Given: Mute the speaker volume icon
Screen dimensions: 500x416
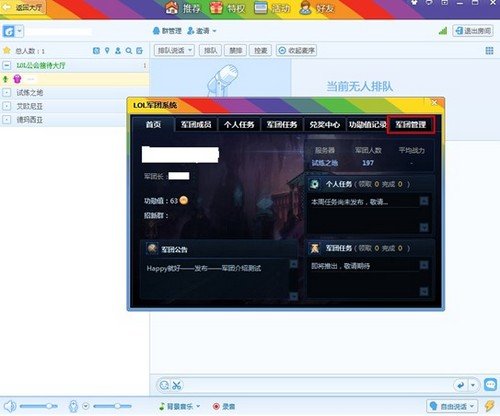Looking at the screenshot, I should point(9,406).
